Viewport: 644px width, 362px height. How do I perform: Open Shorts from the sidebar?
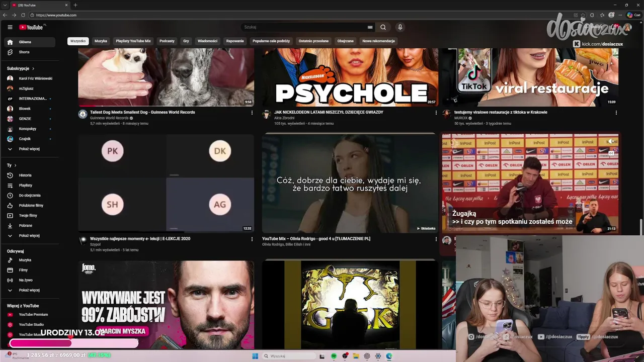pyautogui.click(x=30, y=52)
